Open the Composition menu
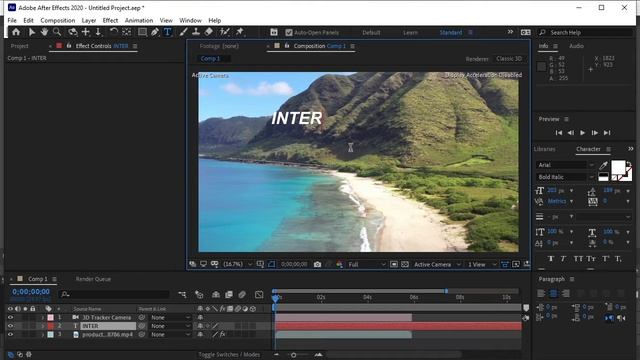Image resolution: width=640 pixels, height=360 pixels. tap(58, 20)
